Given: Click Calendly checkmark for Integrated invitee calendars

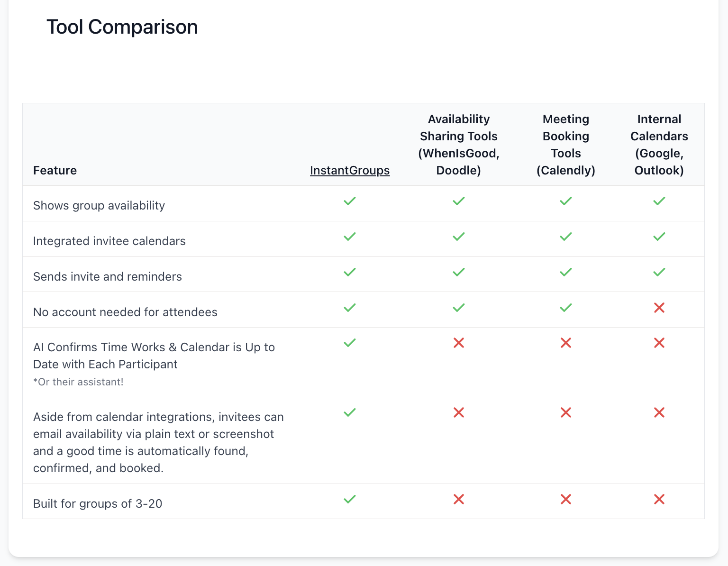Looking at the screenshot, I should click(566, 237).
